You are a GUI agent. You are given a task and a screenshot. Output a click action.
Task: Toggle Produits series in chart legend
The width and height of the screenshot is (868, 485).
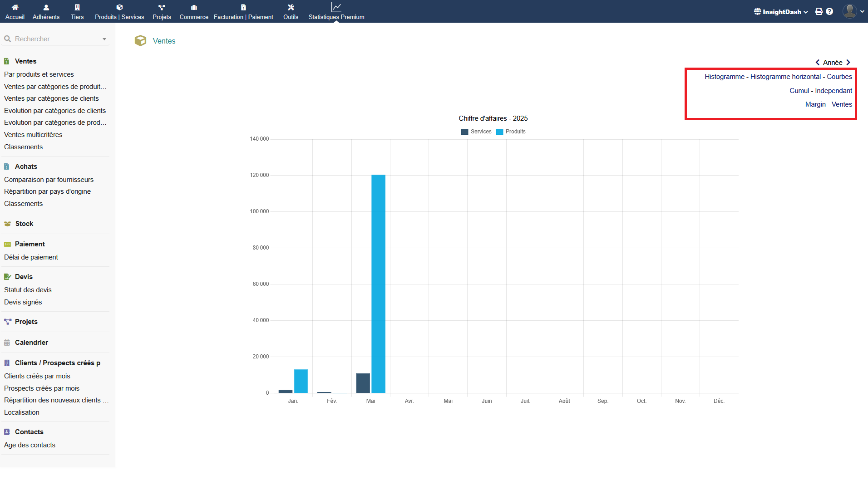[511, 132]
